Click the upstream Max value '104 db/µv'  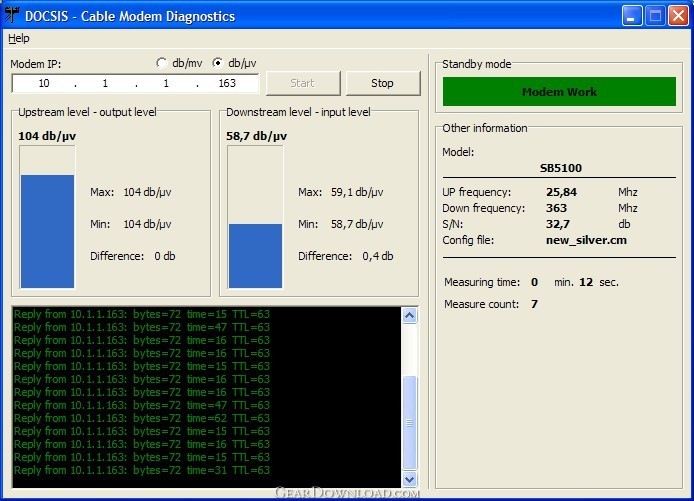point(147,193)
